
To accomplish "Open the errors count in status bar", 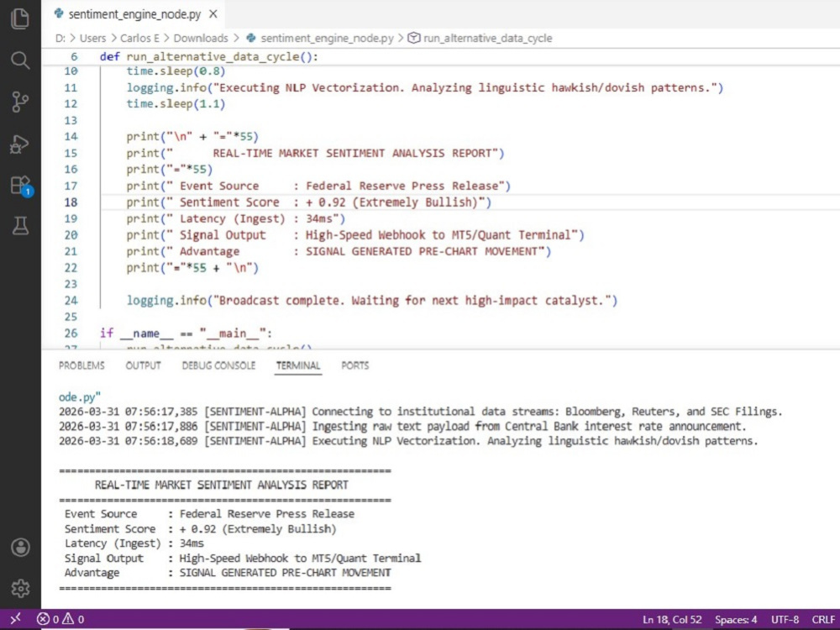I will tap(48, 619).
